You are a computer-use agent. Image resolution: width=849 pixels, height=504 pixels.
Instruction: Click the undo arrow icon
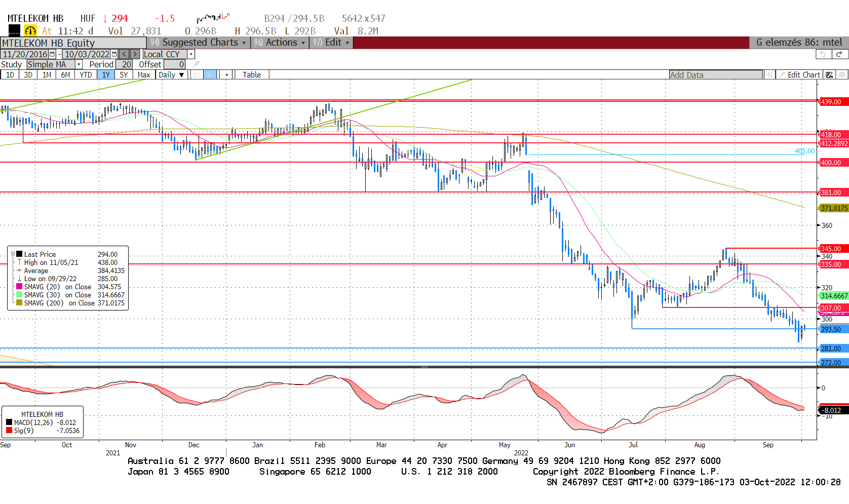click(823, 54)
